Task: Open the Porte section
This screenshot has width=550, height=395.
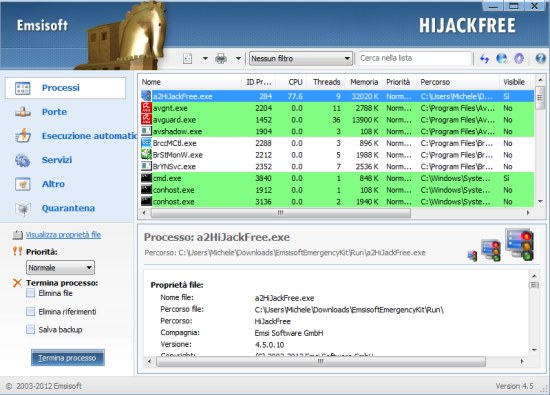Action: [54, 112]
